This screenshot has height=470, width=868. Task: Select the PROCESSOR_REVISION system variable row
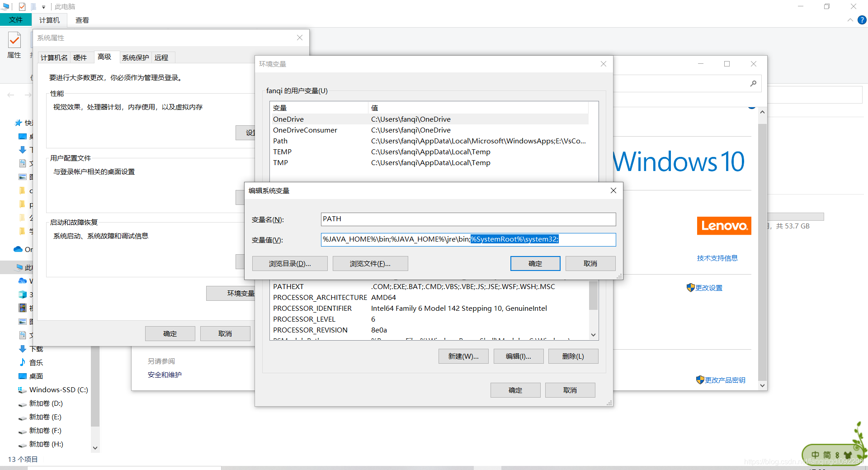(429, 330)
